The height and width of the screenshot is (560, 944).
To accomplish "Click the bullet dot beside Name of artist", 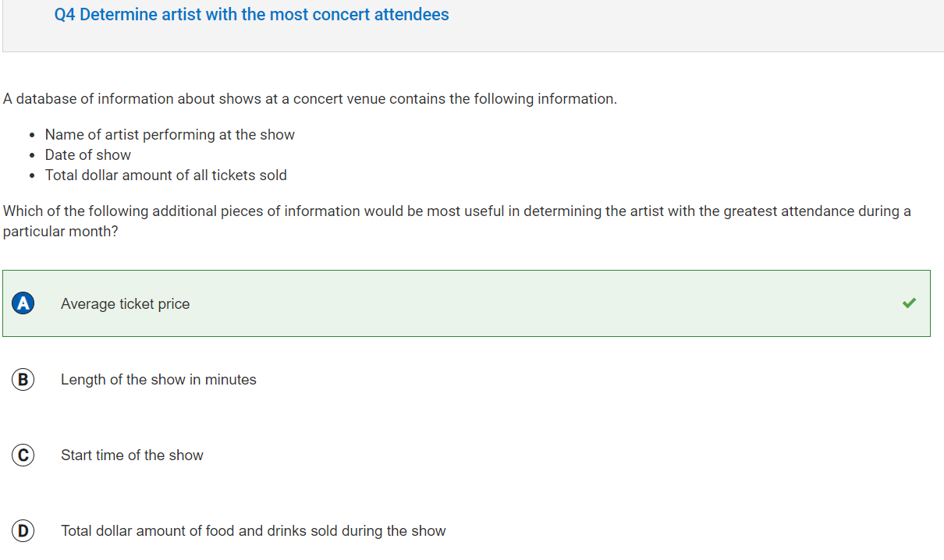I will click(31, 135).
